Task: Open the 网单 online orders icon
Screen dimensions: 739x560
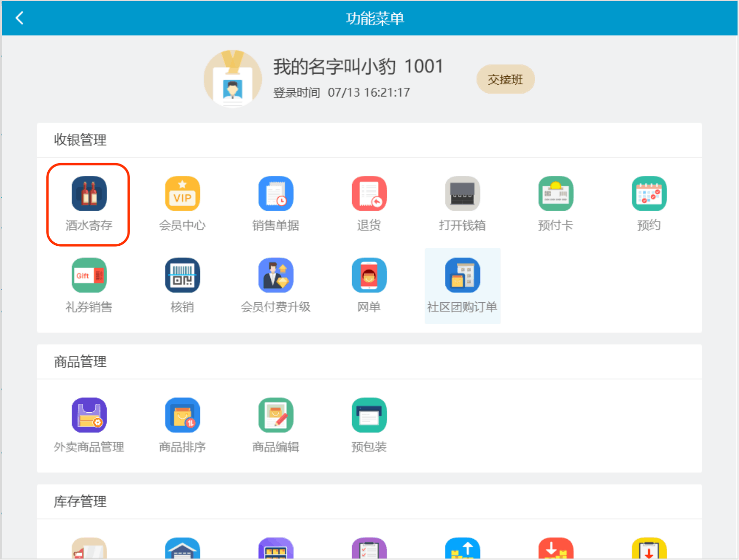Action: pos(369,276)
